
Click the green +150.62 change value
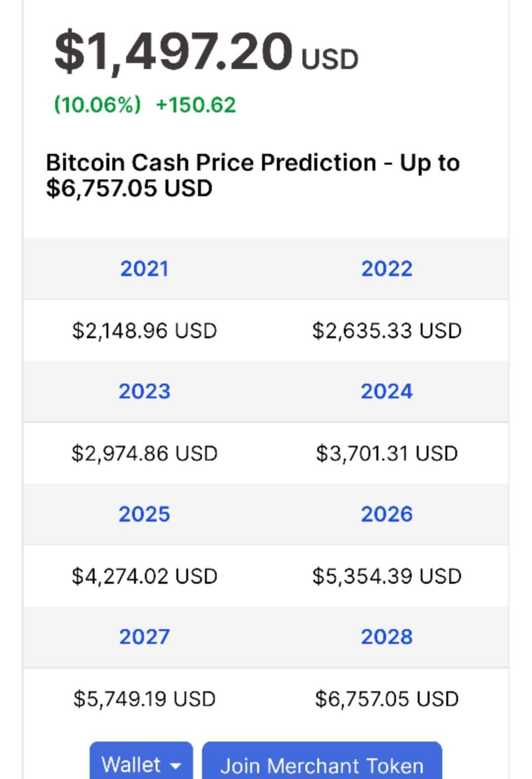(196, 105)
